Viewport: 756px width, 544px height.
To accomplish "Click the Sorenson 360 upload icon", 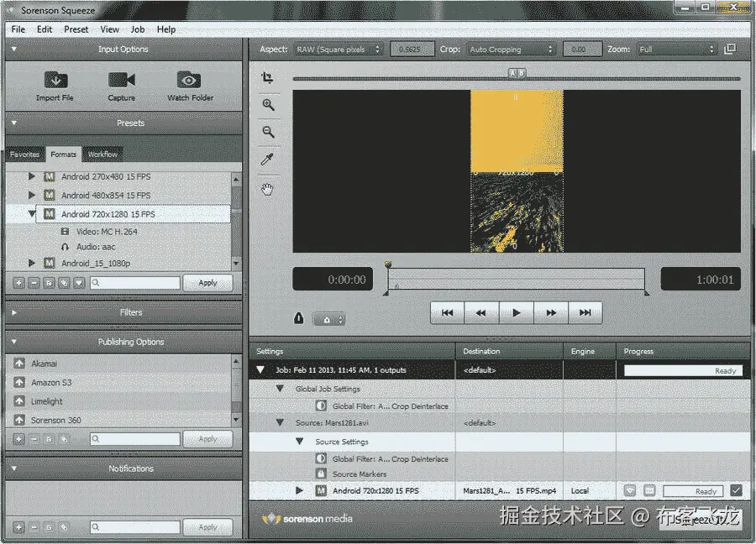I will click(19, 420).
